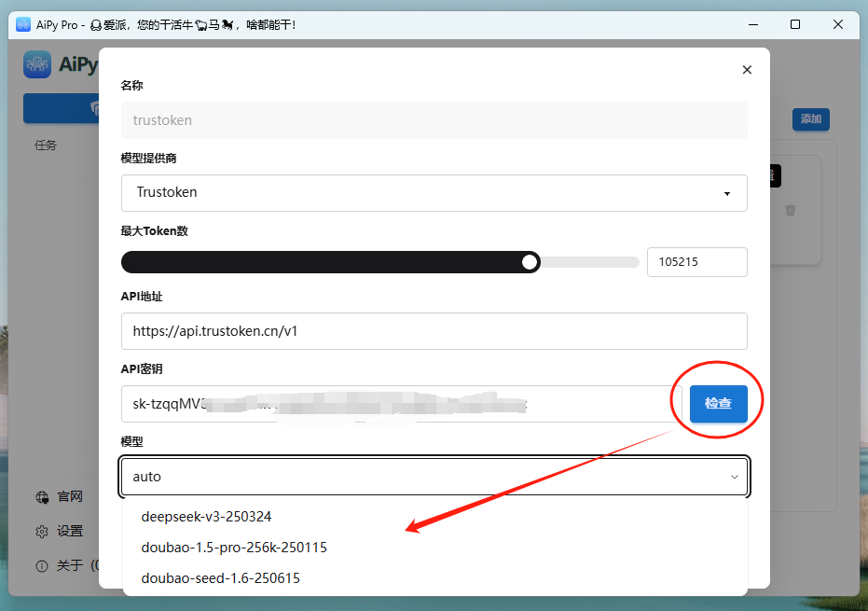Focus the max token number field showing 105215
Image resolution: width=868 pixels, height=611 pixels.
697,262
